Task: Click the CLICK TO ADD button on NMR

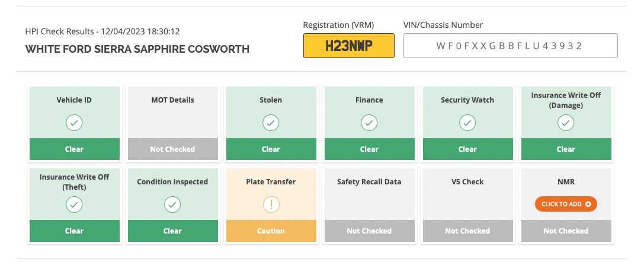Action: pyautogui.click(x=566, y=204)
